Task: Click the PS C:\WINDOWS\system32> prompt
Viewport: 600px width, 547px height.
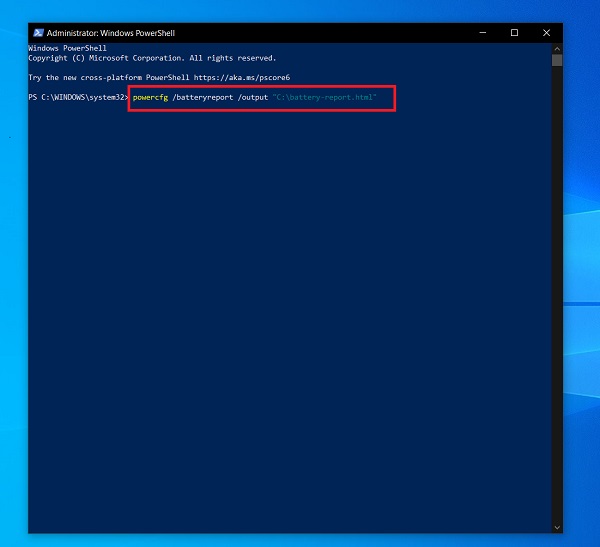Action: coord(78,96)
